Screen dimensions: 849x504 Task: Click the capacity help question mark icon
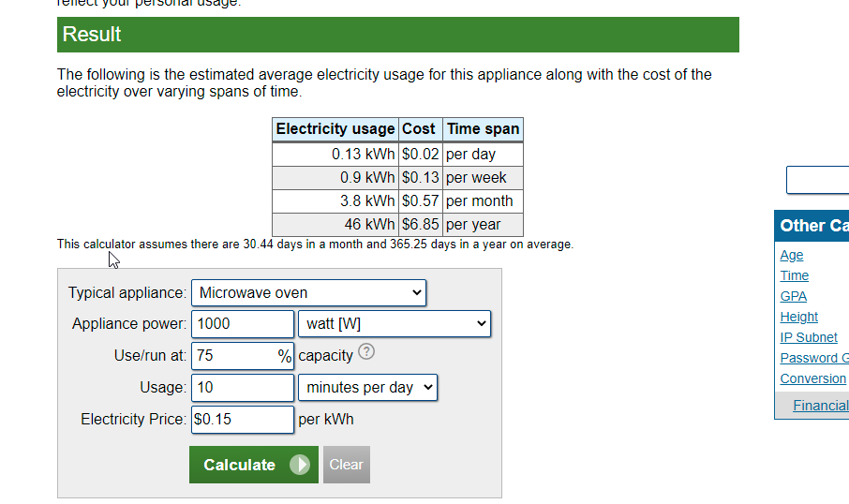(366, 353)
